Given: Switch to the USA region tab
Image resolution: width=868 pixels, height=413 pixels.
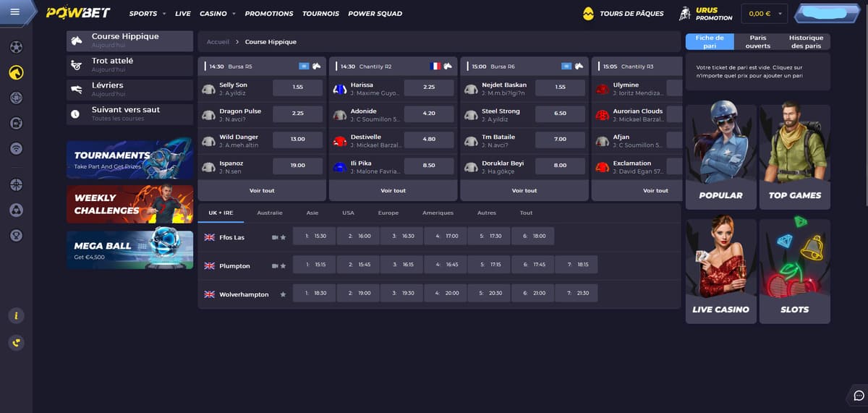Looking at the screenshot, I should [x=348, y=213].
